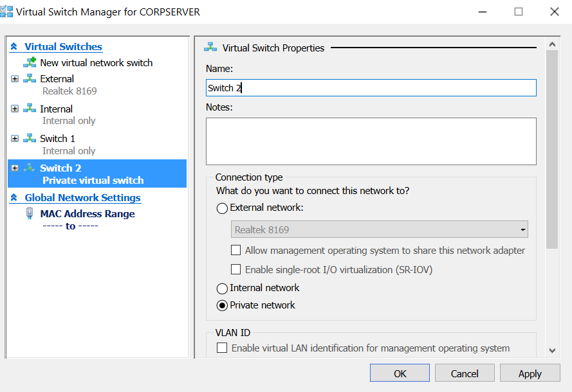Screen dimensions: 572x392
Task: Click the Switch 2 network icon
Action: (30, 168)
